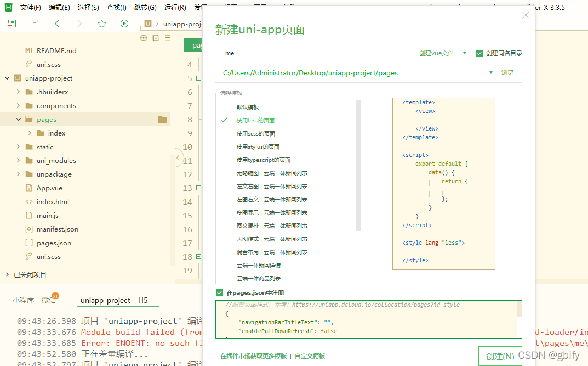Collapse the sidebar with the left chevron handle
This screenshot has height=366, width=588.
point(178,157)
